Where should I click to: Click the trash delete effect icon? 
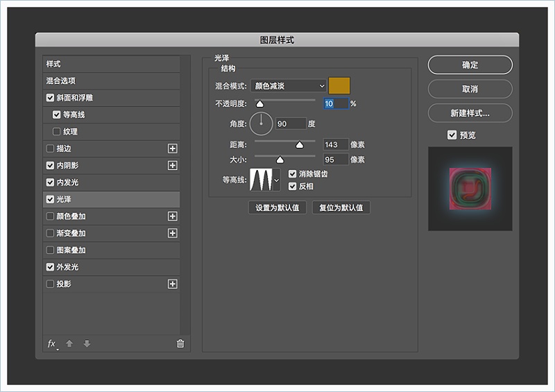pyautogui.click(x=180, y=343)
